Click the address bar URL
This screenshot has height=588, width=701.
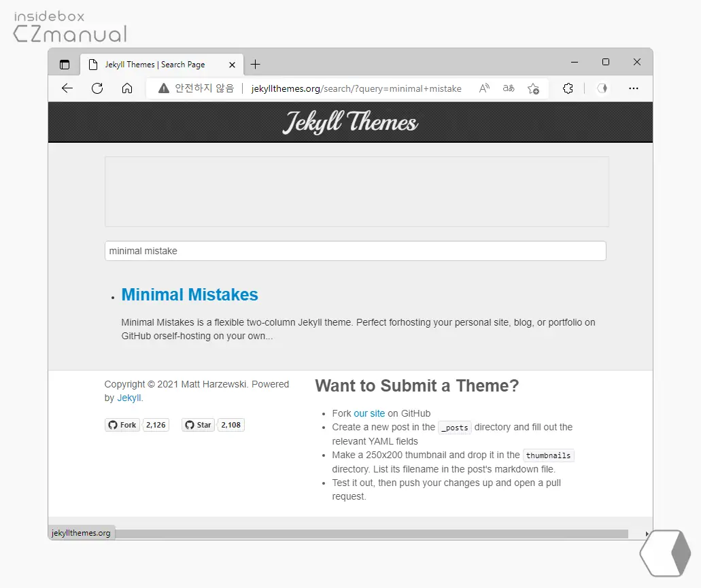(x=356, y=88)
